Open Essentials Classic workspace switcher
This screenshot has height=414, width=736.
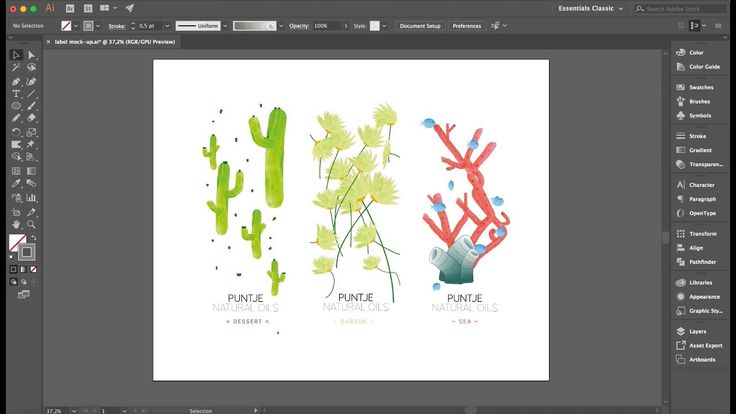pyautogui.click(x=590, y=8)
